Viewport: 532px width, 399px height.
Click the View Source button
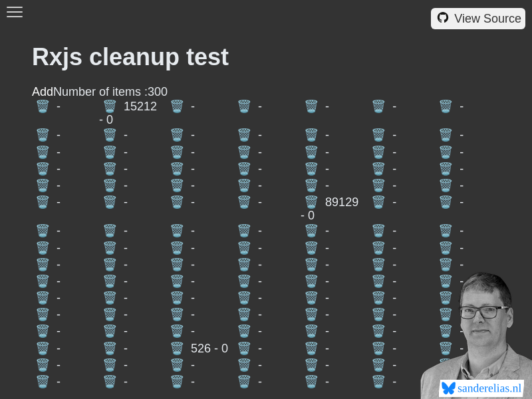point(478,18)
